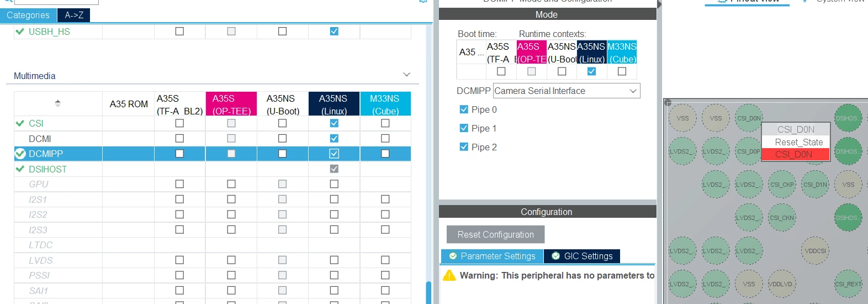Toggle Pipe 1 checkbox
This screenshot has width=868, height=304.
[464, 128]
